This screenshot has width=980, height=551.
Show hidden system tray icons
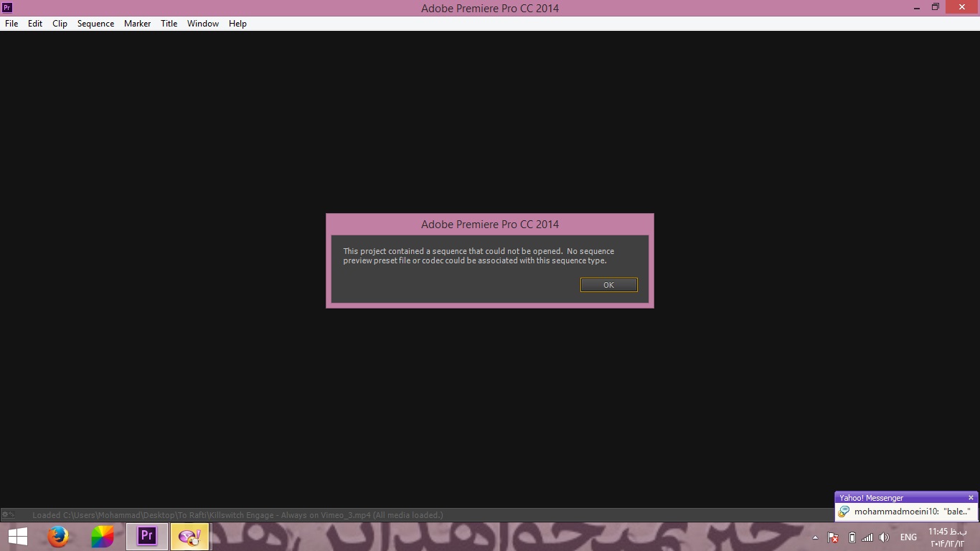click(x=815, y=537)
